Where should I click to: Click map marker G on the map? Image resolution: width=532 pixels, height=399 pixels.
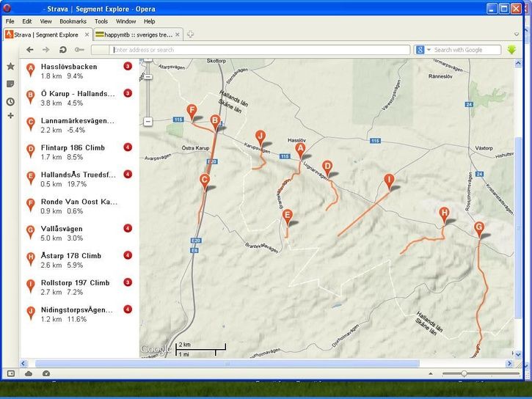pos(479,230)
